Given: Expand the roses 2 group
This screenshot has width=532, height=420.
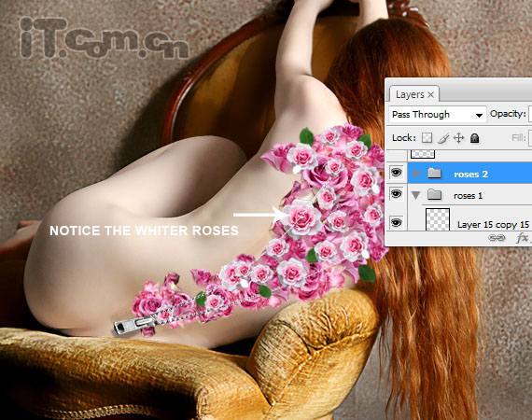Looking at the screenshot, I should click(417, 174).
